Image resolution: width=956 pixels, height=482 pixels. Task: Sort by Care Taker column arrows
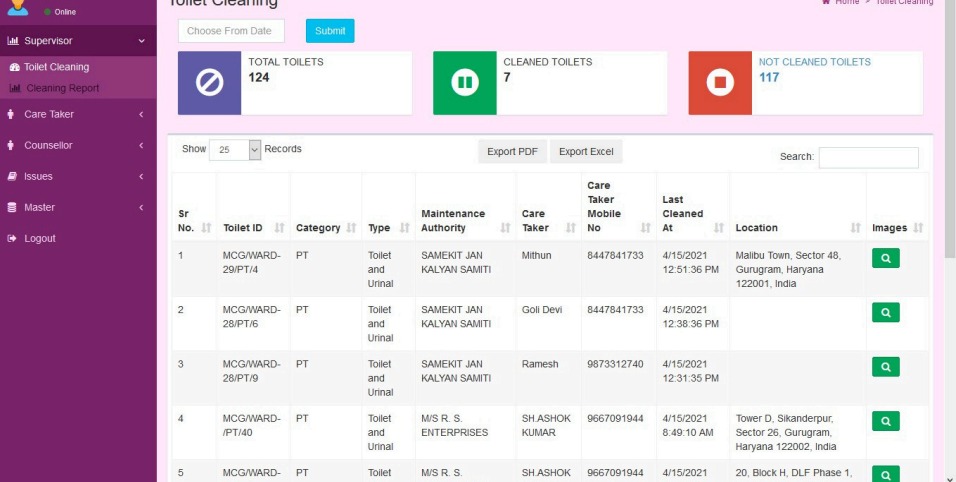click(571, 228)
